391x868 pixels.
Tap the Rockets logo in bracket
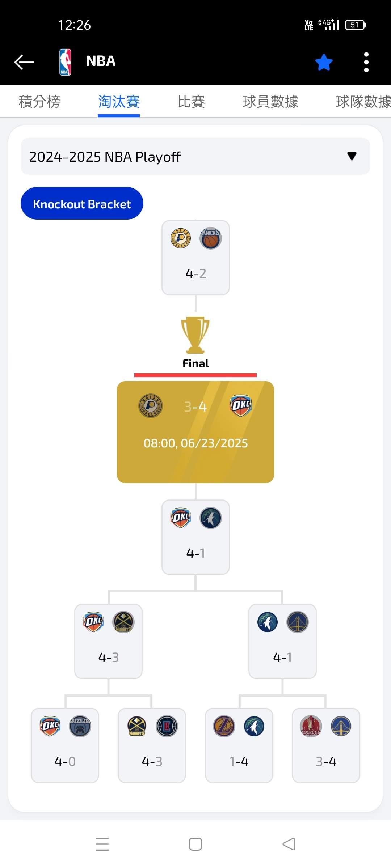pyautogui.click(x=311, y=726)
